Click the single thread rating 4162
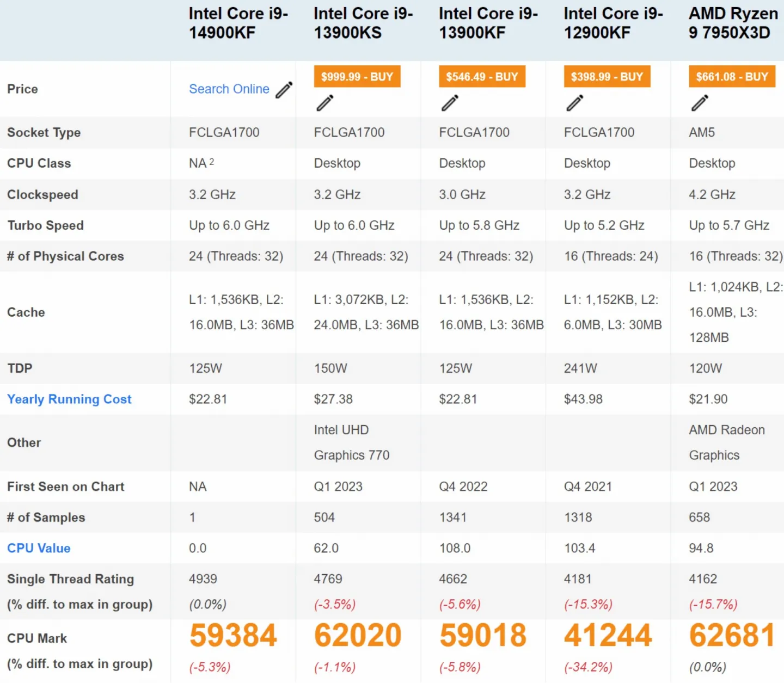Viewport: 784px width, 683px height. point(703,579)
